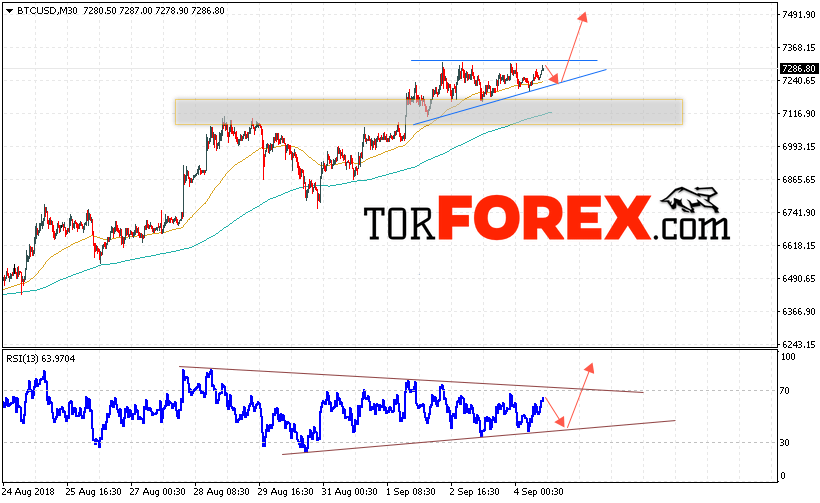Select RSI scale level 100
The height and width of the screenshot is (503, 820).
(x=788, y=357)
